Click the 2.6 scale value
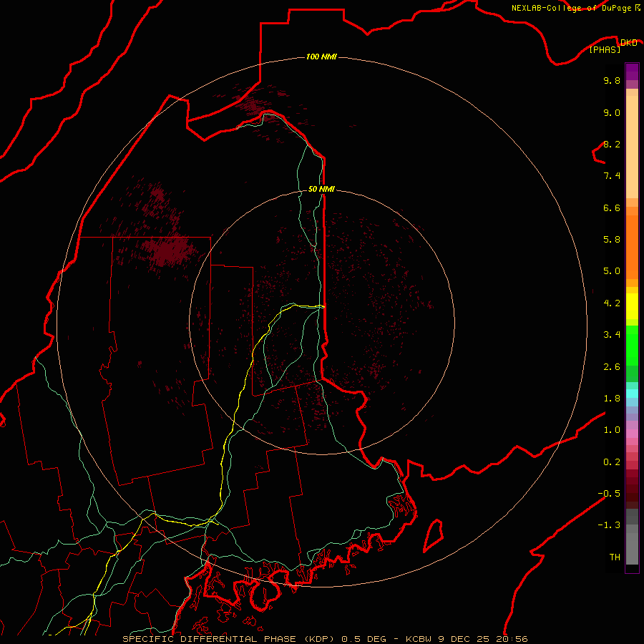The image size is (644, 644). pyautogui.click(x=612, y=367)
